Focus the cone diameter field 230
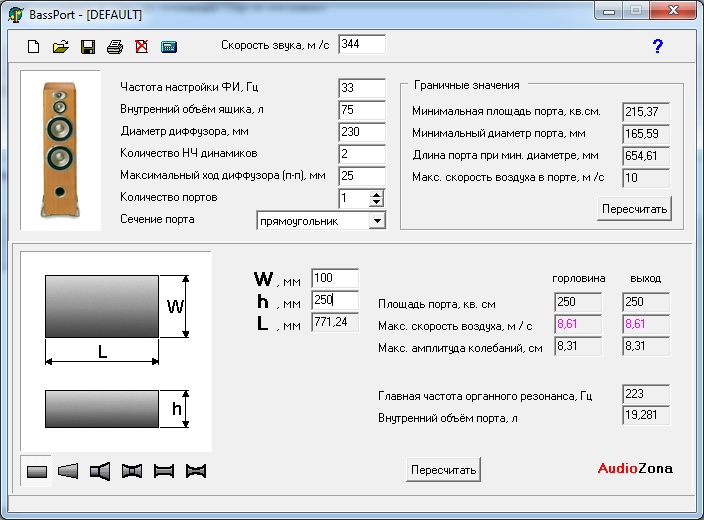 [362, 132]
